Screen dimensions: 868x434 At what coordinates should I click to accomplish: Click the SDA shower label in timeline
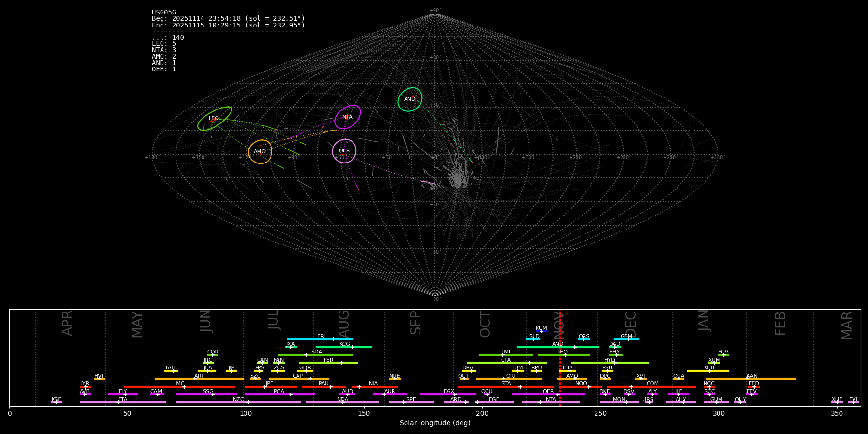317,352
